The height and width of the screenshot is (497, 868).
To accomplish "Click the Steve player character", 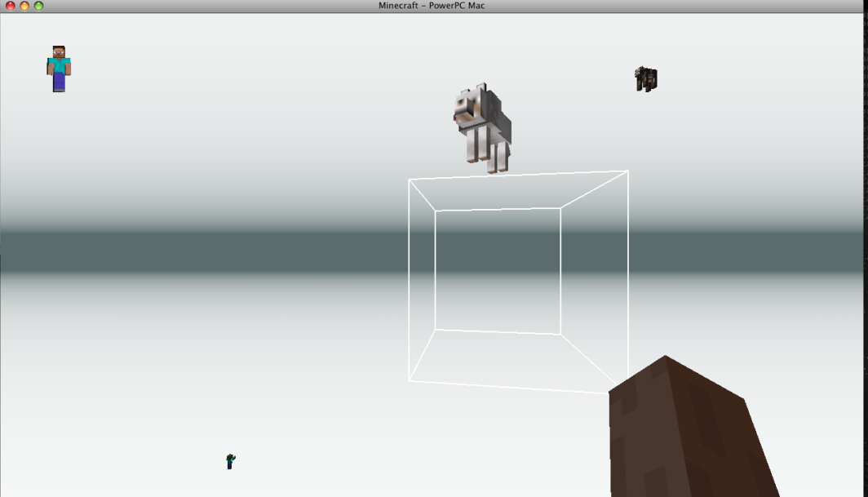I will click(59, 69).
